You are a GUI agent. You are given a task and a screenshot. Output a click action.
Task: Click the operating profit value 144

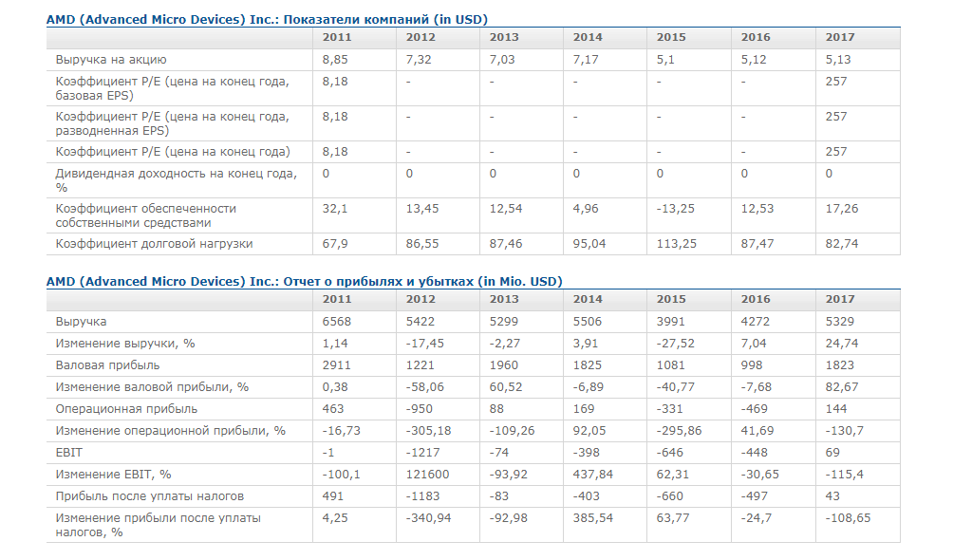836,409
